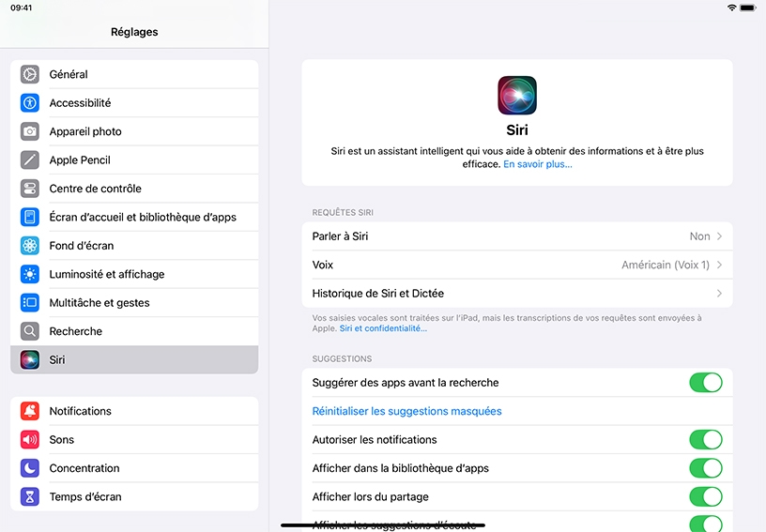Tap the Accessibilité icon
This screenshot has height=532, width=766.
point(30,103)
